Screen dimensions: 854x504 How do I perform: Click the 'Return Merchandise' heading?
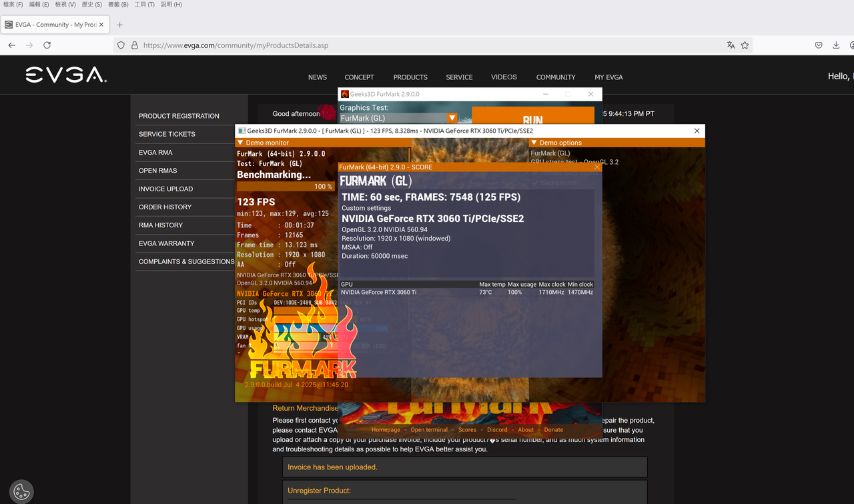click(x=305, y=408)
